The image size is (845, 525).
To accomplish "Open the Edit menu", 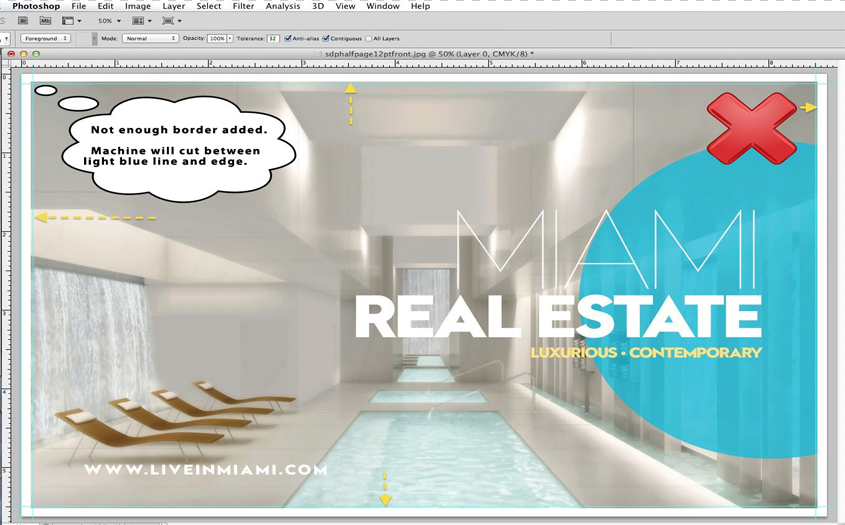I will pos(105,6).
